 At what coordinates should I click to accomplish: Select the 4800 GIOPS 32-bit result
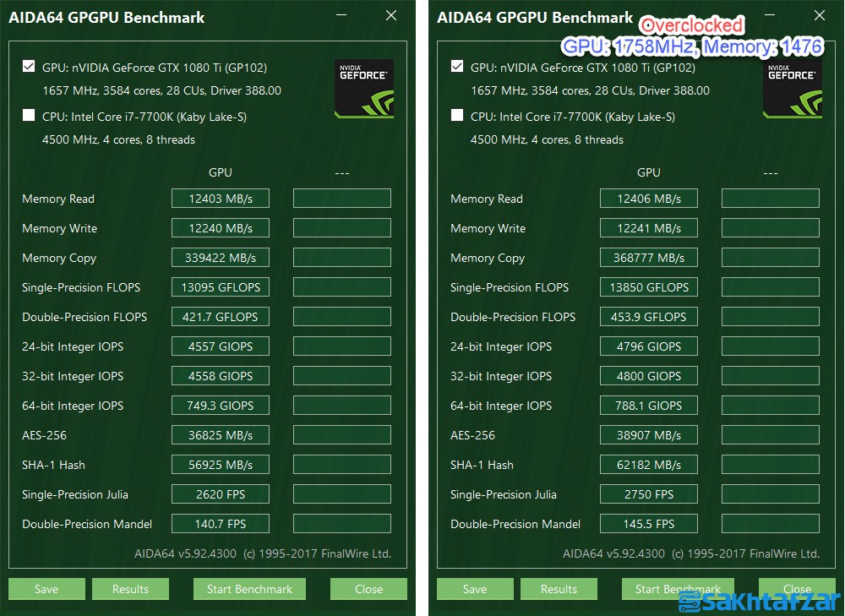pos(649,376)
